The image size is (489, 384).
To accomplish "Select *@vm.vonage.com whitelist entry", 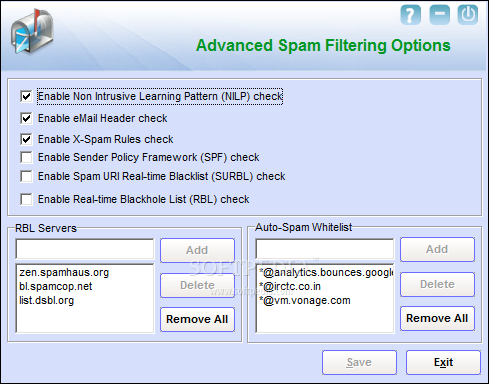I will tap(305, 300).
